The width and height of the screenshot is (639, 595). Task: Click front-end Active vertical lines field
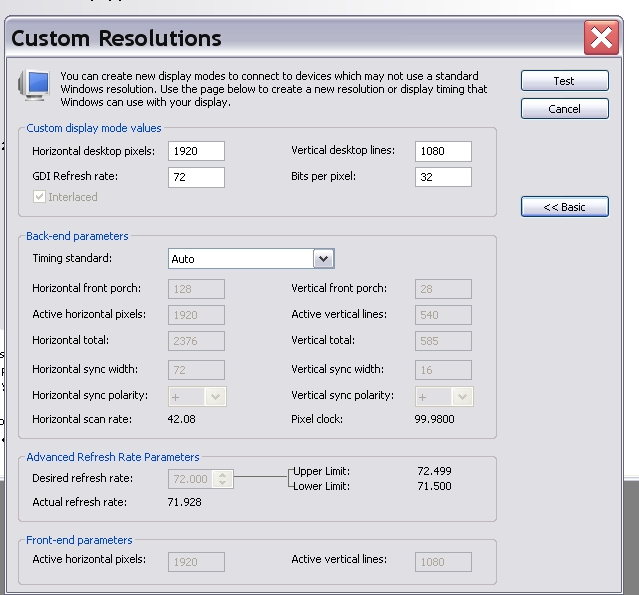[x=443, y=562]
